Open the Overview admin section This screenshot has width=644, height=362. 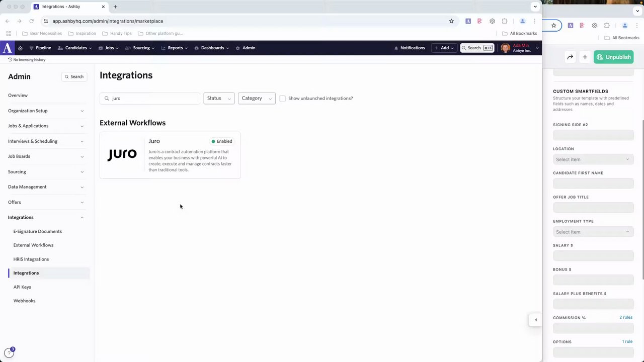[18, 96]
